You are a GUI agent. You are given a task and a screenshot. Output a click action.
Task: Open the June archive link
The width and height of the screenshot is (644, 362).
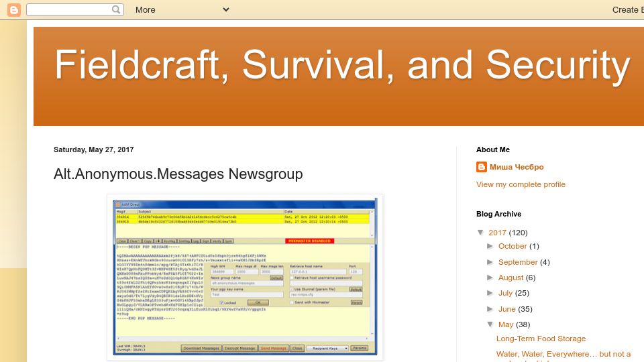click(x=507, y=309)
